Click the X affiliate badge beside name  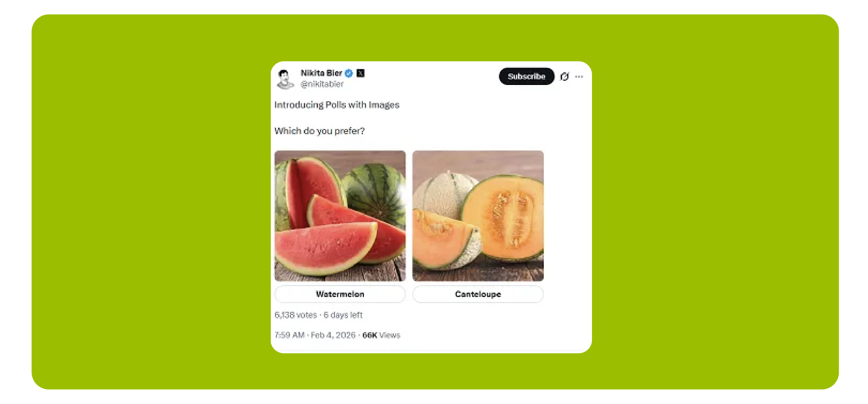pyautogui.click(x=360, y=73)
